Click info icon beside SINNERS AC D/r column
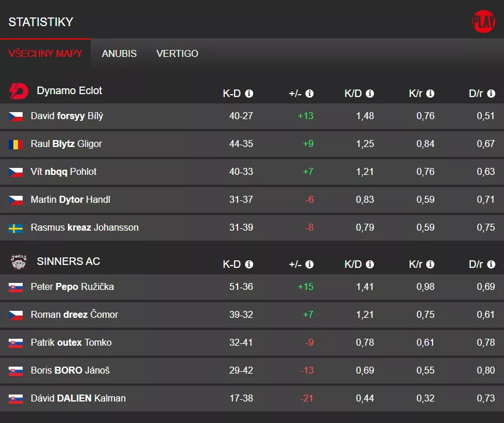 click(x=491, y=264)
